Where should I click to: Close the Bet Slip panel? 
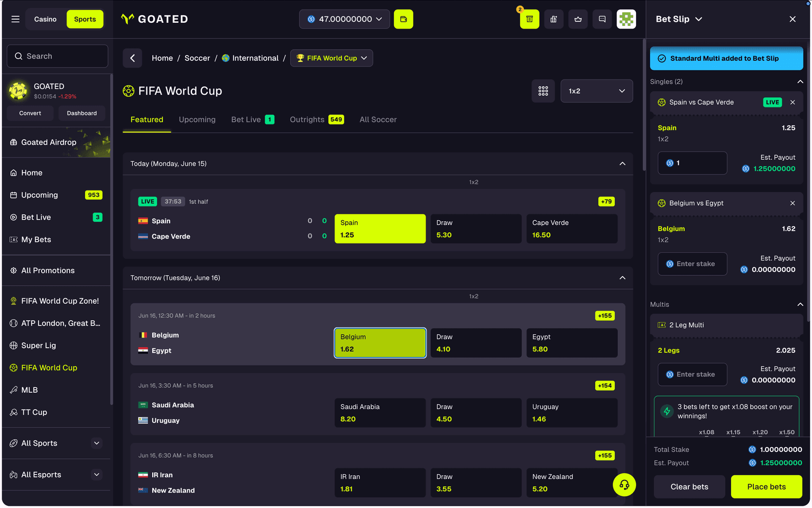[x=792, y=19]
